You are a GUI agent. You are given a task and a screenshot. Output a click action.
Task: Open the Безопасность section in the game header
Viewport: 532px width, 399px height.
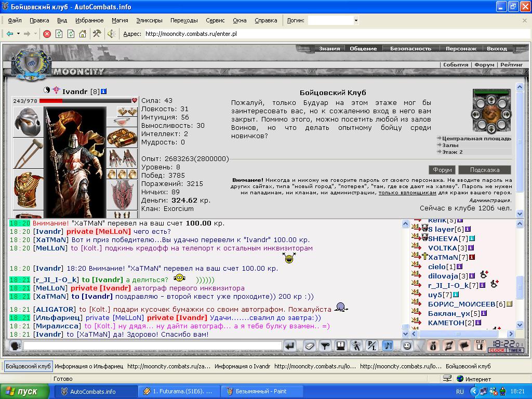[x=410, y=48]
